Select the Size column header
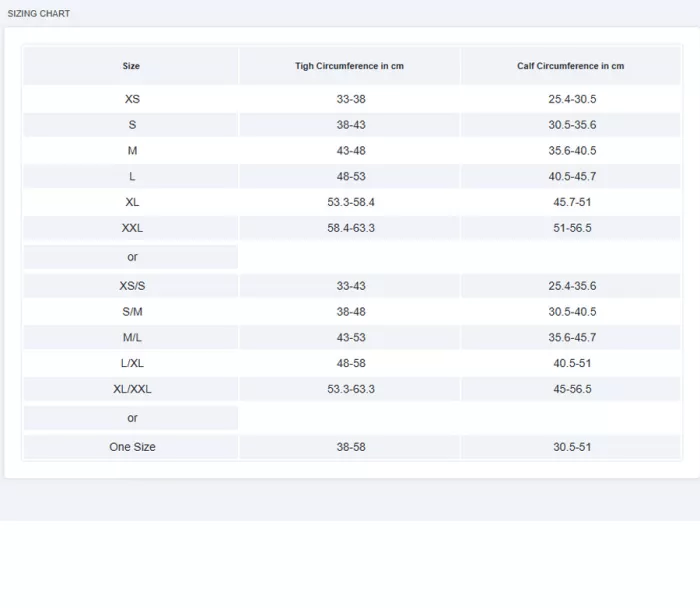Image resolution: width=700 pixels, height=608 pixels. pos(131,66)
